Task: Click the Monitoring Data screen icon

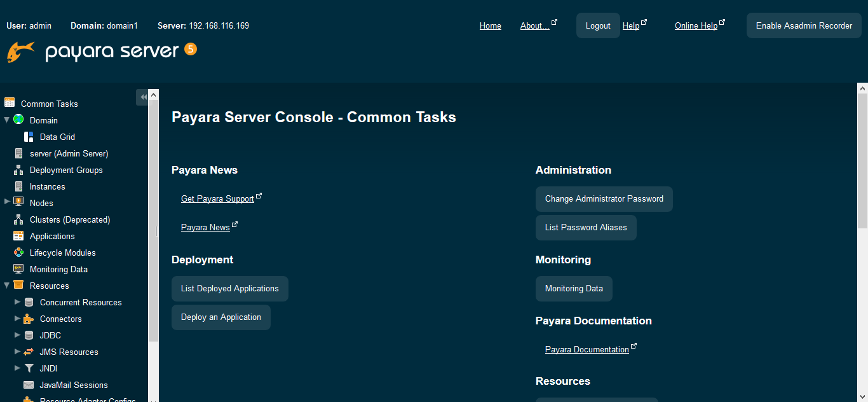Action: [18, 269]
